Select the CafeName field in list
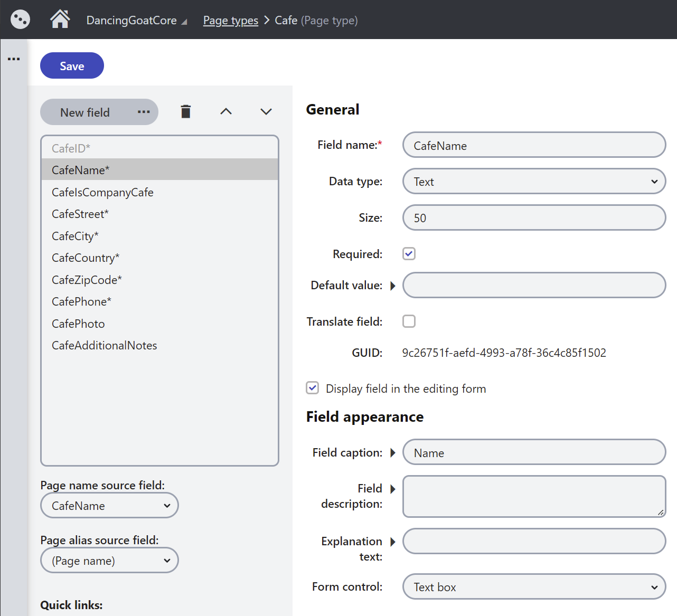 pyautogui.click(x=159, y=169)
